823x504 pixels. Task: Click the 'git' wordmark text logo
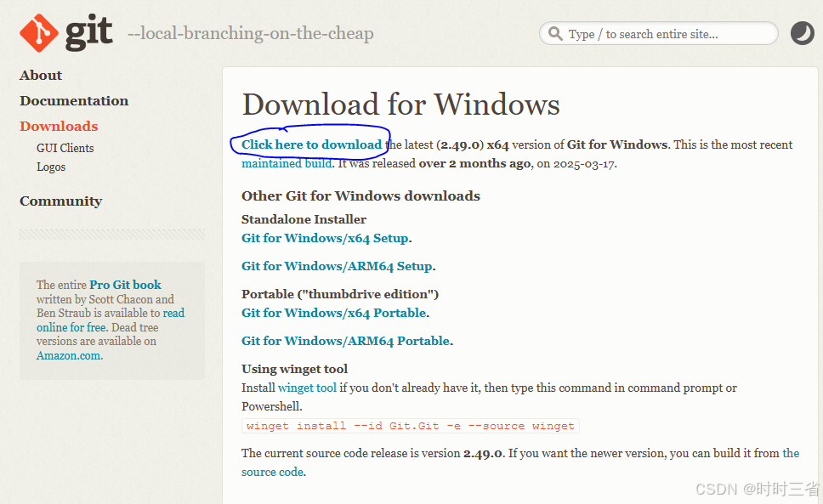(x=88, y=33)
